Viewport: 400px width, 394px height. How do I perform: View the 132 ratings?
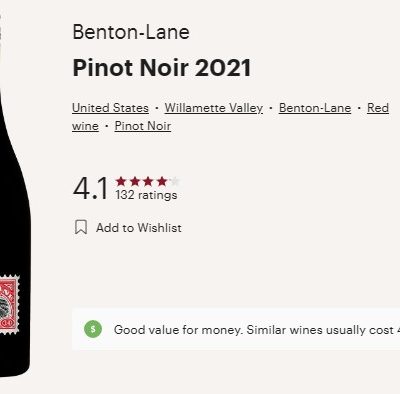click(x=146, y=195)
